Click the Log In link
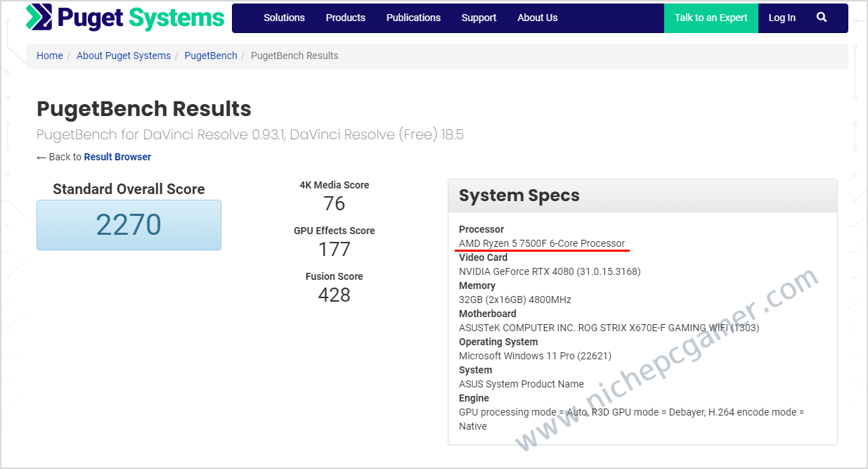This screenshot has height=469, width=868. pos(782,18)
